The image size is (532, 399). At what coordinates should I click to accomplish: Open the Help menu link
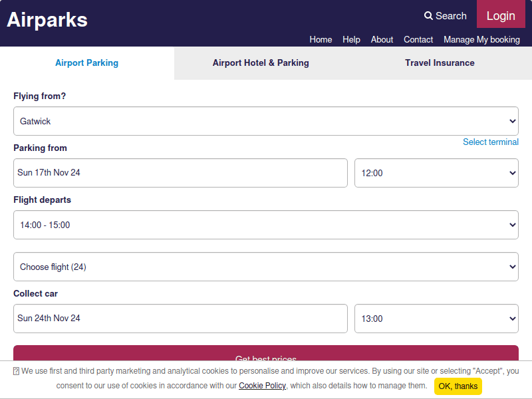(351, 39)
